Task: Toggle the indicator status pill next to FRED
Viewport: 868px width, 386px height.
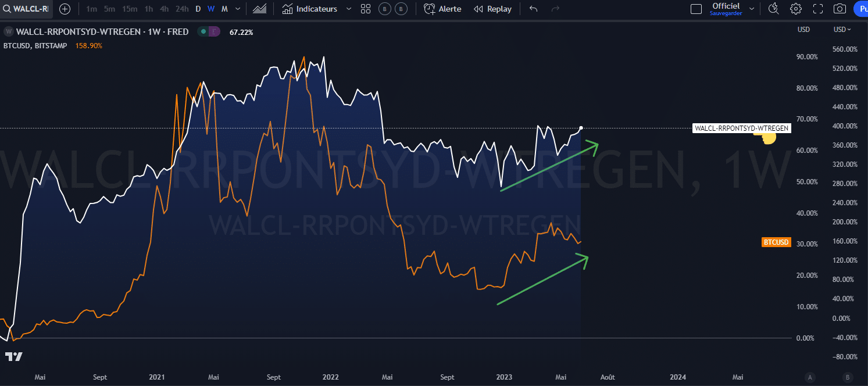Action: click(x=209, y=32)
